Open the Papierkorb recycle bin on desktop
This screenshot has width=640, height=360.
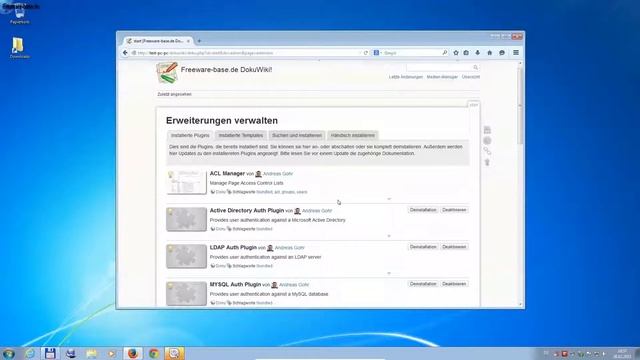tap(19, 14)
